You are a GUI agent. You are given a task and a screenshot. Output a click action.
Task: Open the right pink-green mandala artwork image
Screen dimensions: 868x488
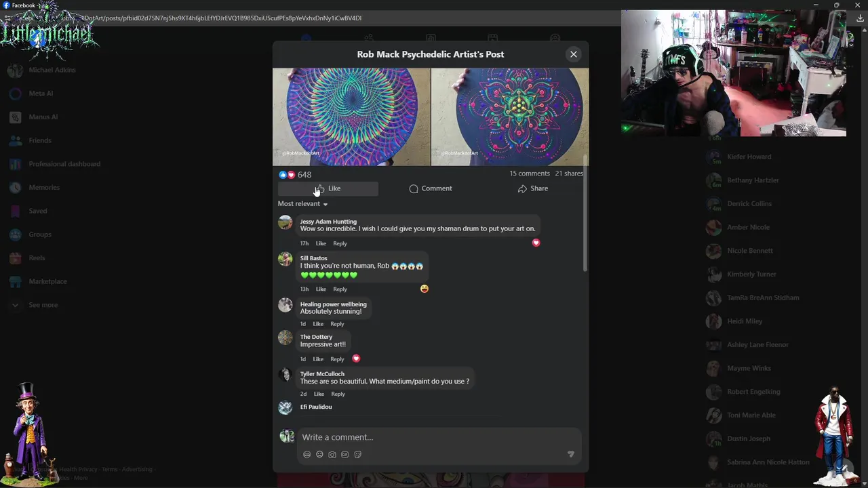click(x=510, y=117)
